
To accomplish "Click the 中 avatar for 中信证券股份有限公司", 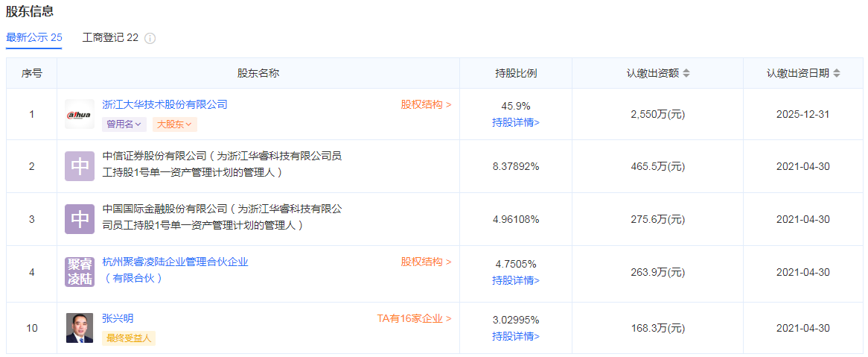I will [x=79, y=166].
